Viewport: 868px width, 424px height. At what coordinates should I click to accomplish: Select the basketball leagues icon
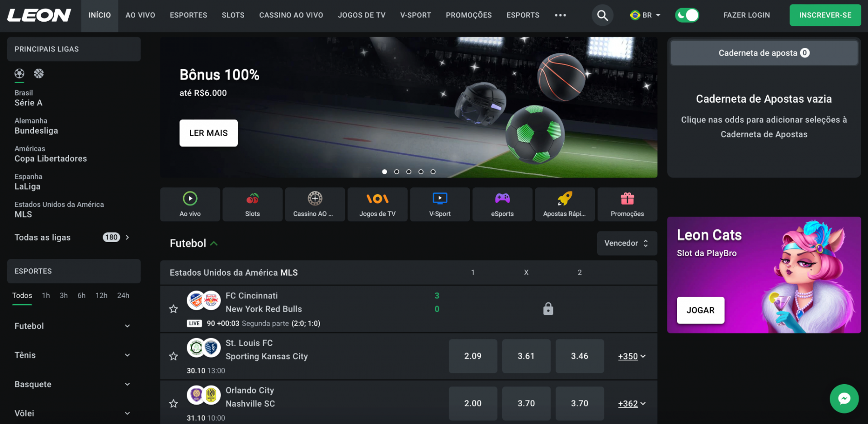(x=39, y=73)
